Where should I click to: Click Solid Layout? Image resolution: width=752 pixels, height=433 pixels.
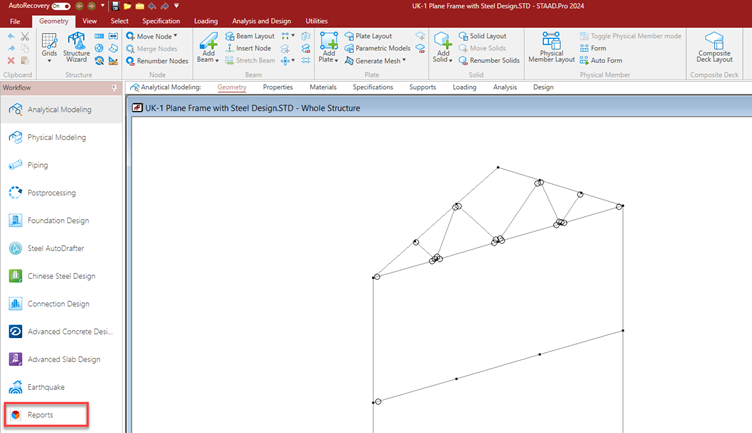pos(482,36)
